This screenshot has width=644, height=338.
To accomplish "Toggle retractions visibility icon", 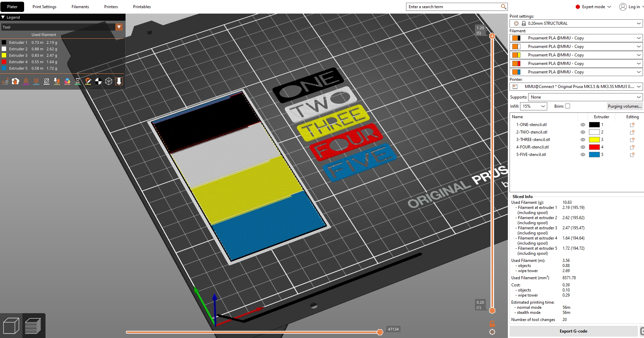I will click(26, 82).
